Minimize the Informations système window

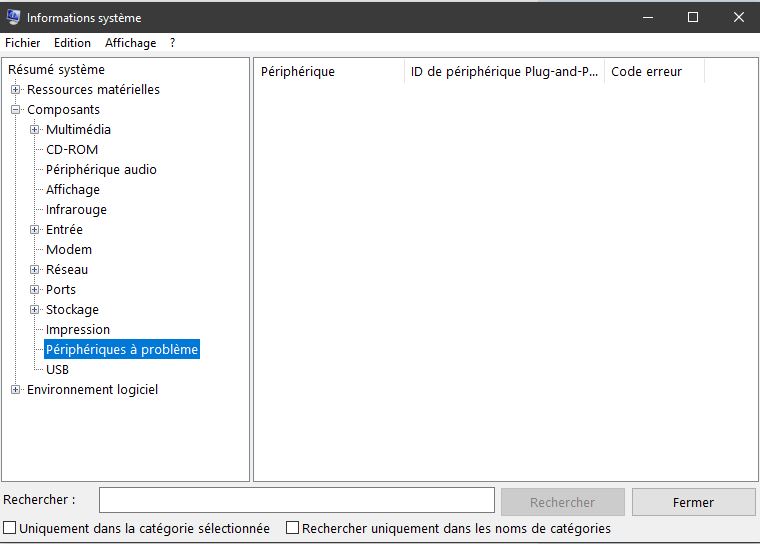(x=648, y=17)
